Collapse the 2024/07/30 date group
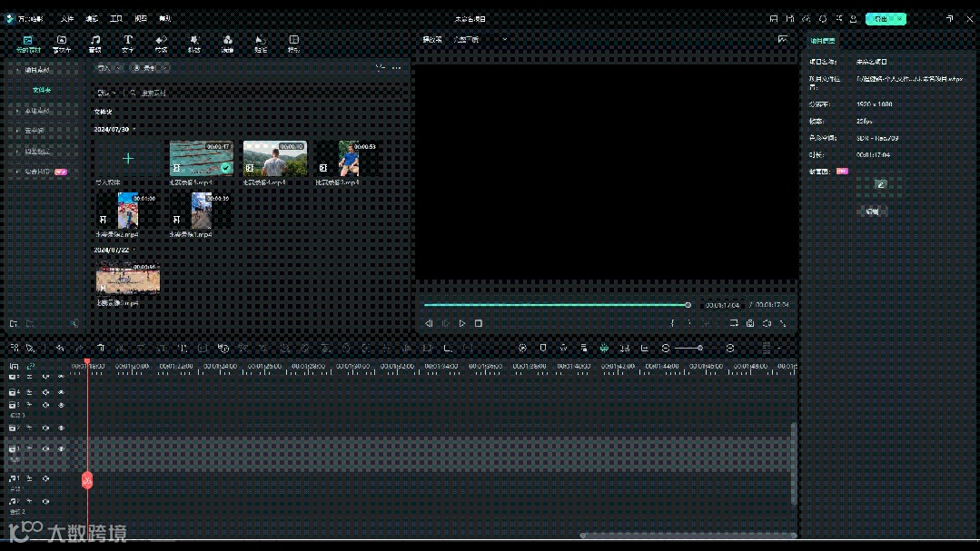The height and width of the screenshot is (551, 980). [134, 129]
